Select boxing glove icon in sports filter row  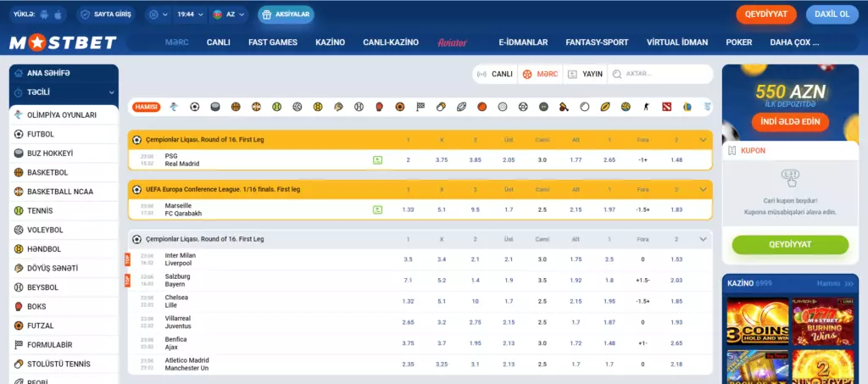click(x=379, y=107)
